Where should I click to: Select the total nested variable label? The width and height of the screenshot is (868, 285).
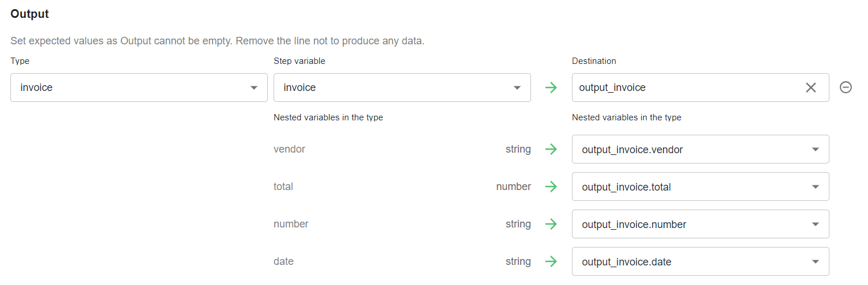(283, 187)
